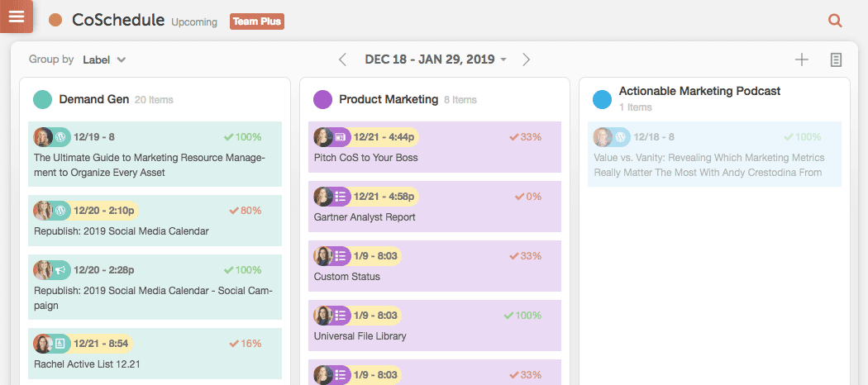Viewport: 868px width, 385px height.
Task: Click avatar on Ultimate Guide card
Action: click(43, 136)
